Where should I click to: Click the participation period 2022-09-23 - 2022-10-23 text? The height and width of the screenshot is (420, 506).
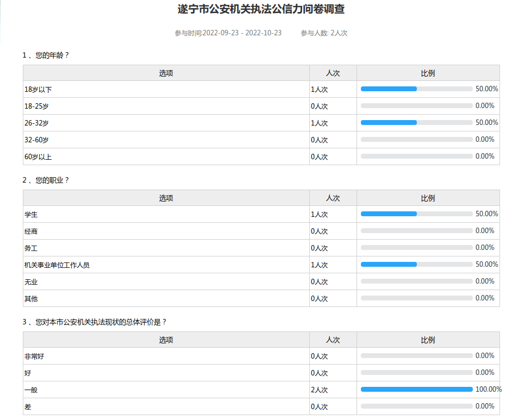click(x=228, y=33)
